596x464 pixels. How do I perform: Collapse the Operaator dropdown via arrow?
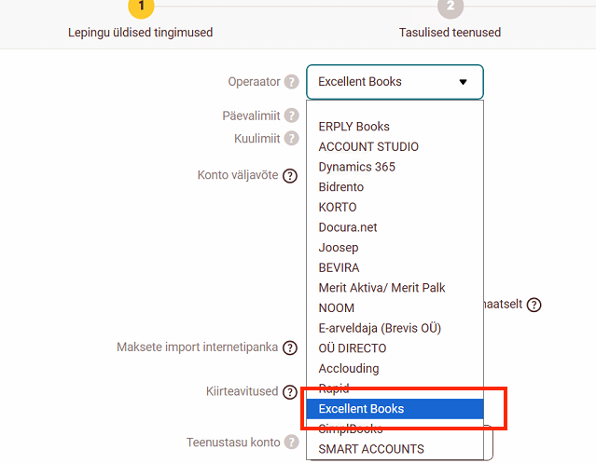[463, 82]
